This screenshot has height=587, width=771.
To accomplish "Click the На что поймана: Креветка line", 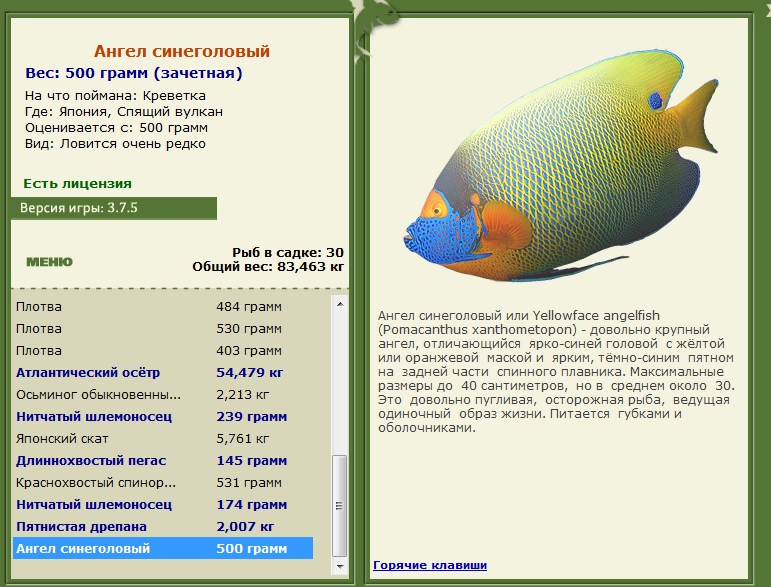I will 116,95.
